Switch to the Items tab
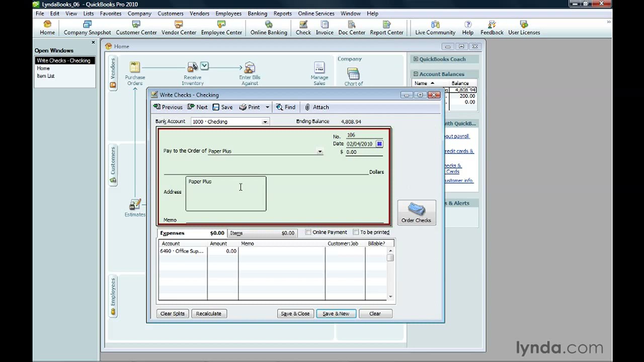The height and width of the screenshot is (362, 644). [262, 233]
